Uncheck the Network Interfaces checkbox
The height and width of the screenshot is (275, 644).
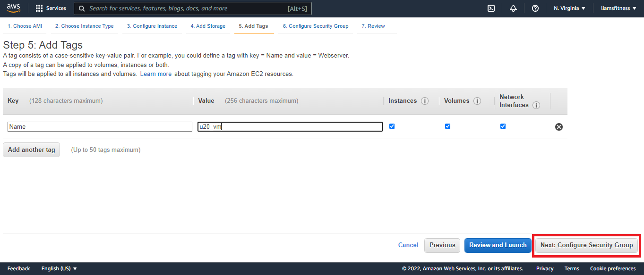(x=503, y=126)
